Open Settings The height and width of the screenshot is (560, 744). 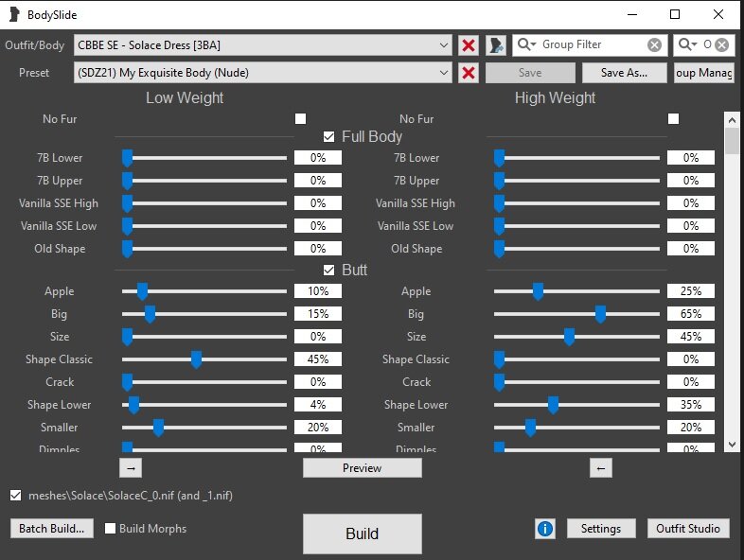pyautogui.click(x=601, y=528)
